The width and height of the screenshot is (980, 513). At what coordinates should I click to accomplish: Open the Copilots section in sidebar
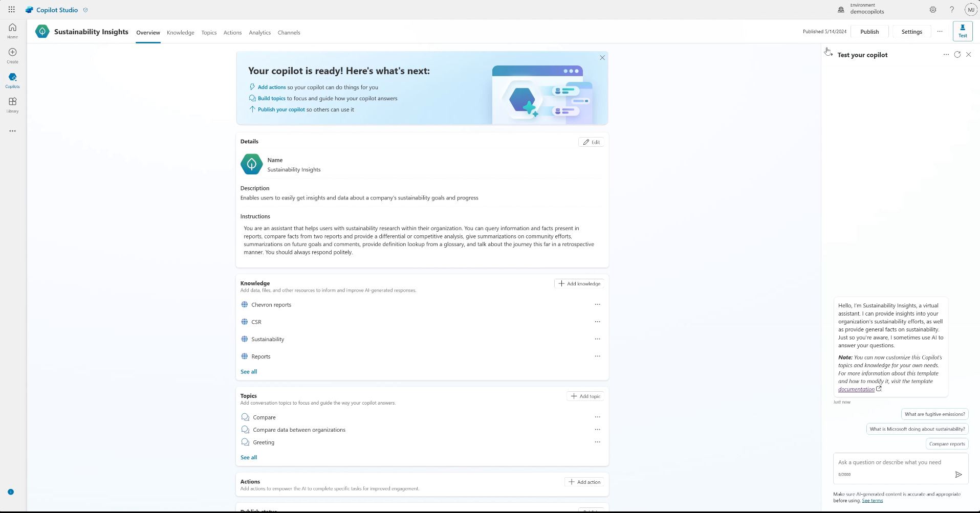12,79
